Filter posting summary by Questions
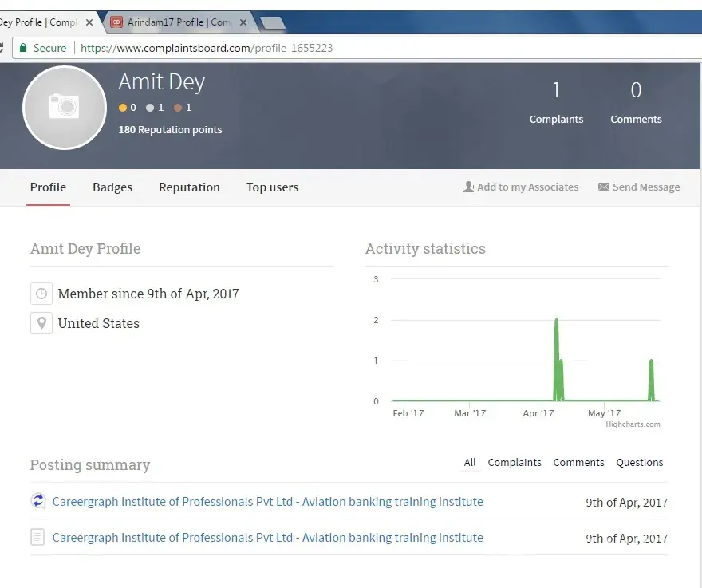Viewport: 702px width, 588px height. [x=639, y=463]
